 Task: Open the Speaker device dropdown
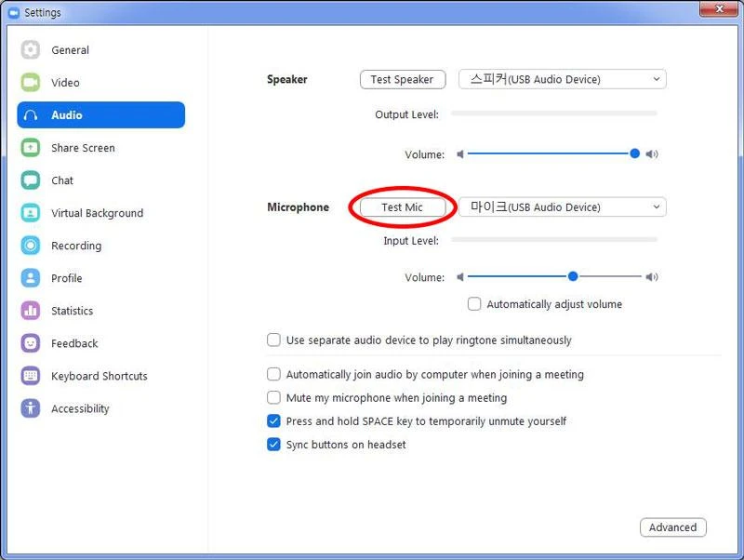(x=563, y=80)
